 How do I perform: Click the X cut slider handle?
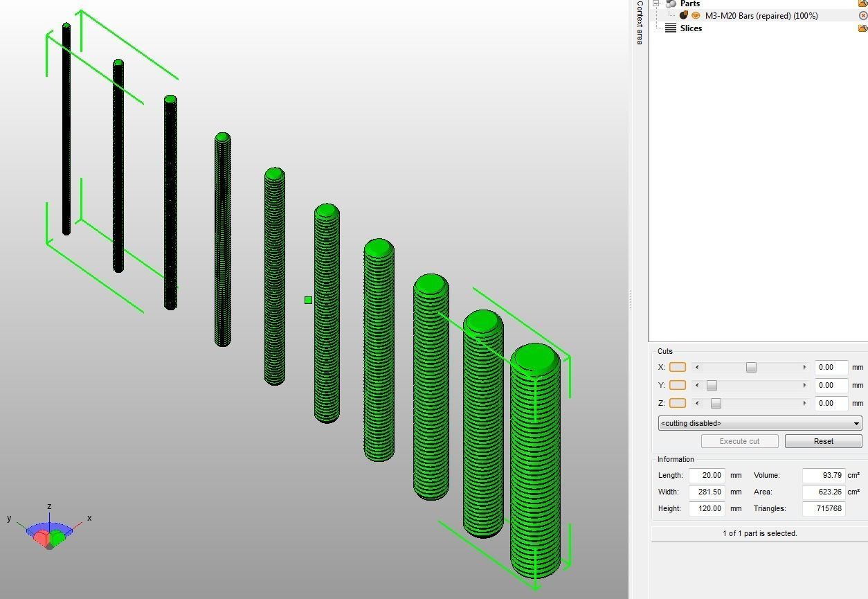point(751,367)
